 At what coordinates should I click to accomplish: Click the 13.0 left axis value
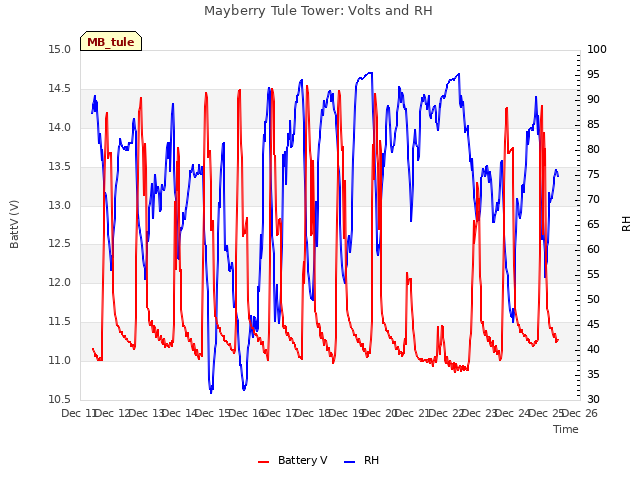(x=60, y=205)
